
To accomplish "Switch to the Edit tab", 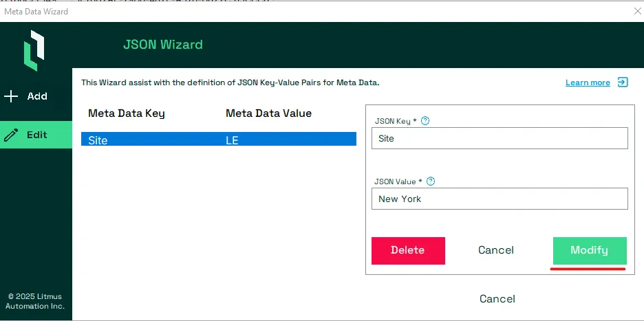I will 36,135.
